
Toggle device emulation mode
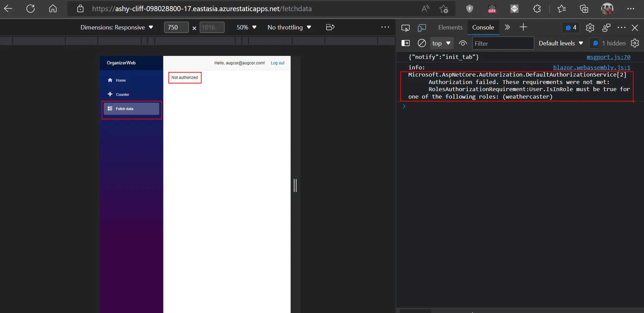[x=422, y=28]
